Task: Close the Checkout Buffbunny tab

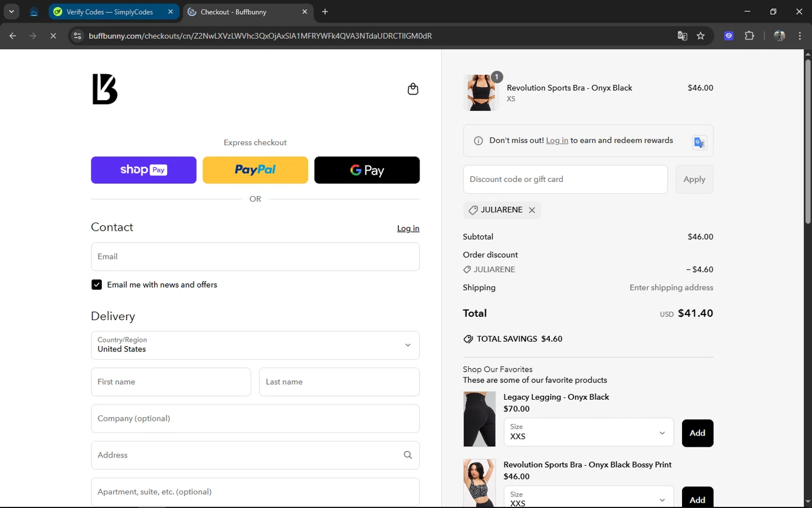Action: 305,11
